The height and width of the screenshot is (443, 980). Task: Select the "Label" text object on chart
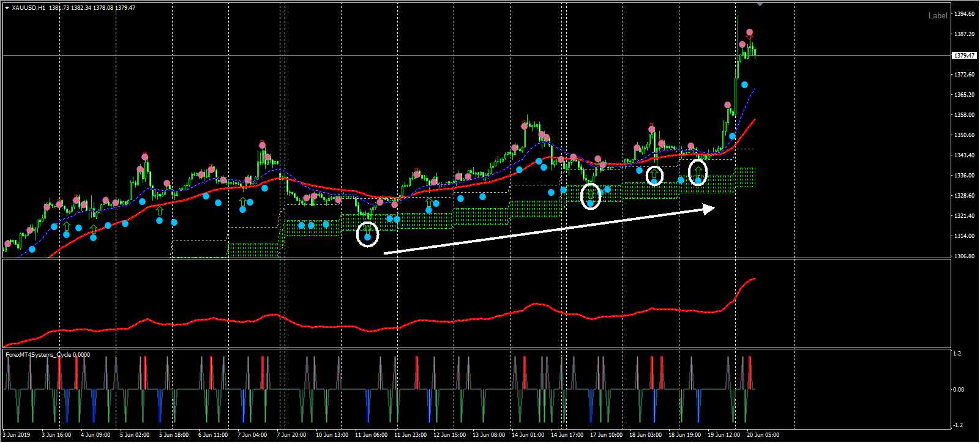938,16
